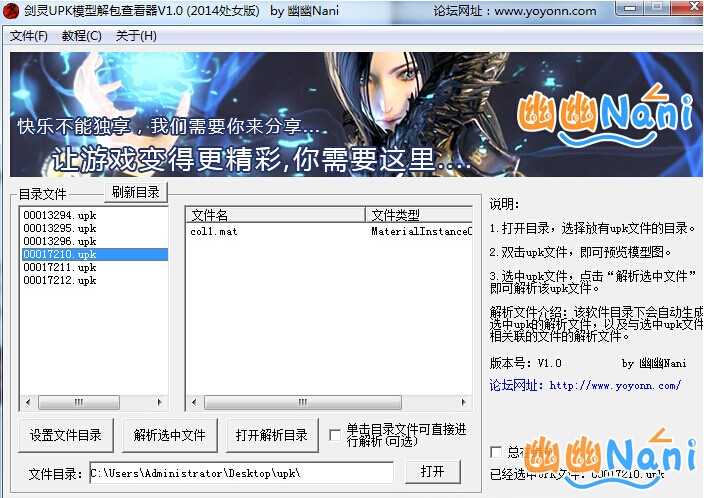Click the 打开解析目录 button
The width and height of the screenshot is (704, 498).
272,435
